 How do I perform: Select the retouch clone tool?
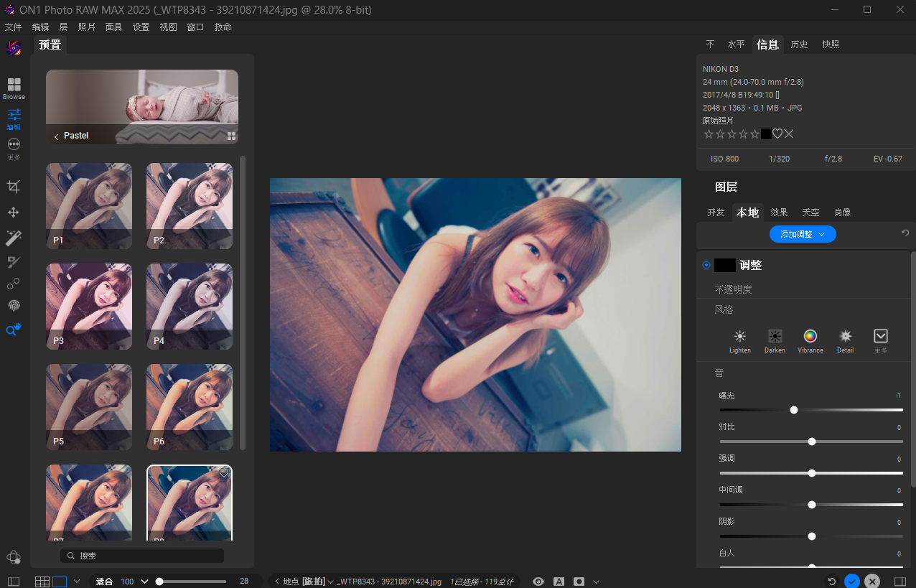(x=14, y=284)
